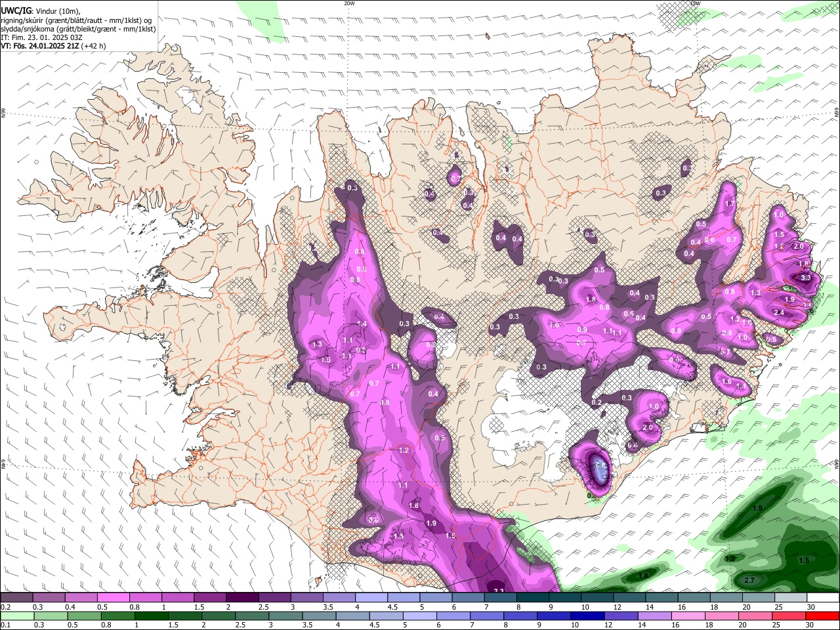
Task: Click the upper legend swatch between 12 and 14
Action: (629, 597)
